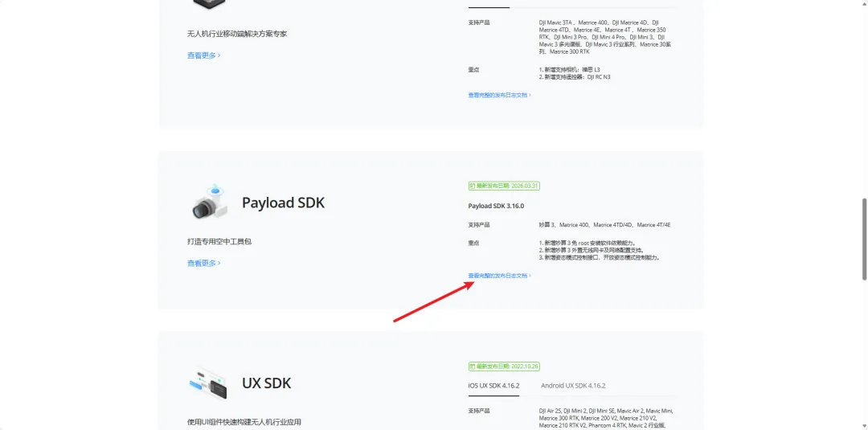Click text 打造专用空中工具包
Image resolution: width=868 pixels, height=430 pixels.
pos(219,242)
